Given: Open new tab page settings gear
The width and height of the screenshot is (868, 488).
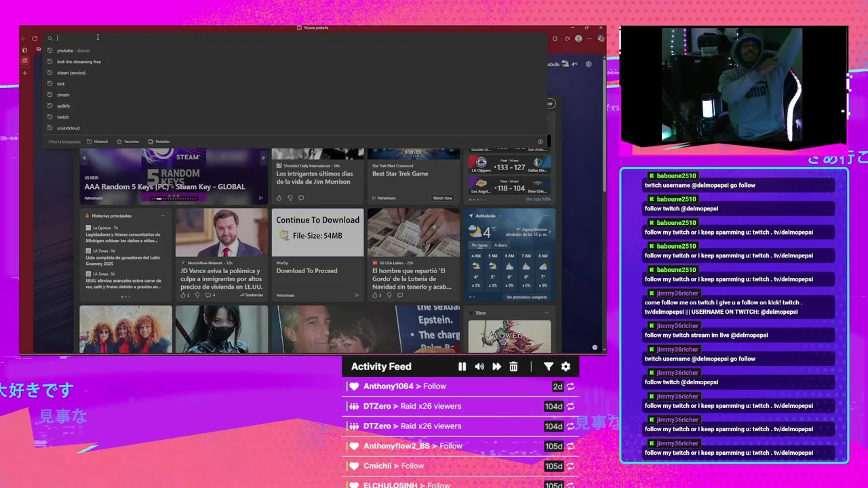Looking at the screenshot, I should tap(589, 64).
